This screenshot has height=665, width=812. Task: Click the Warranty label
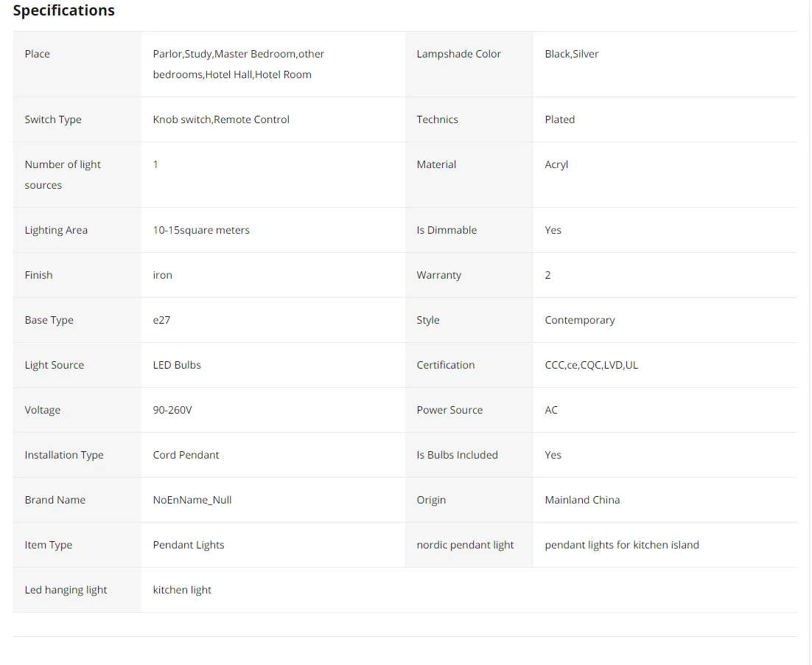tap(438, 275)
